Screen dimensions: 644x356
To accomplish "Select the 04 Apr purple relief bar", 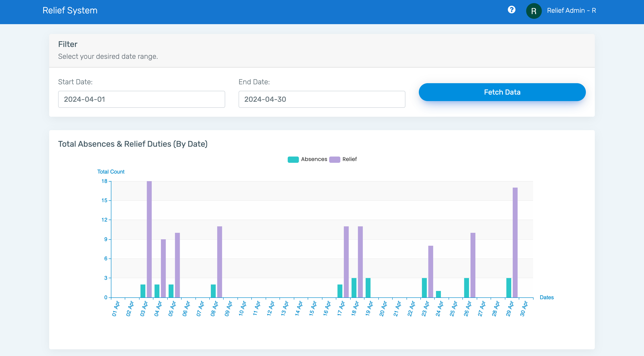I will pos(163,268).
